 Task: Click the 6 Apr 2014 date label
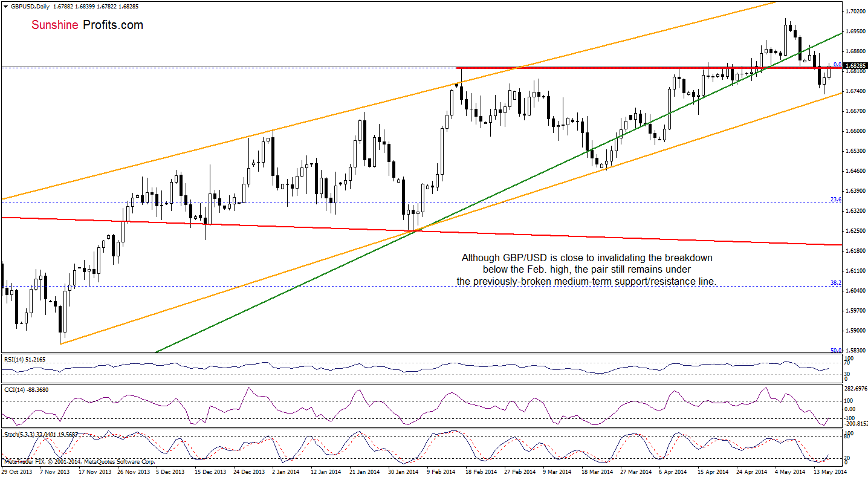coord(674,471)
